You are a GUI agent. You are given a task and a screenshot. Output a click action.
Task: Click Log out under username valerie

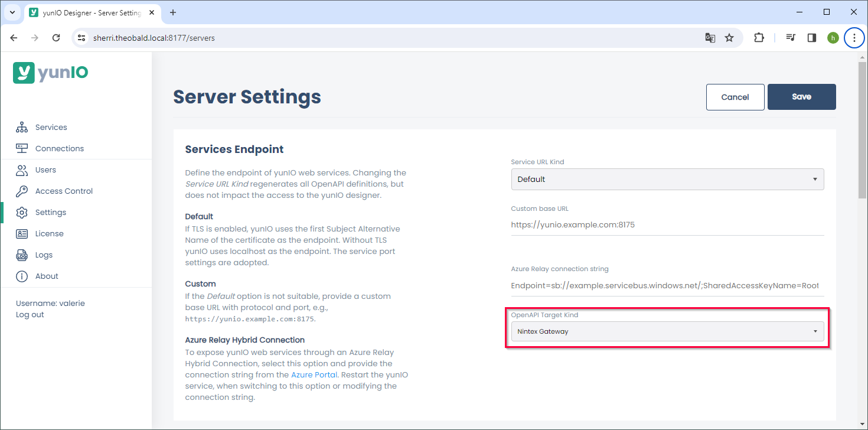(30, 314)
